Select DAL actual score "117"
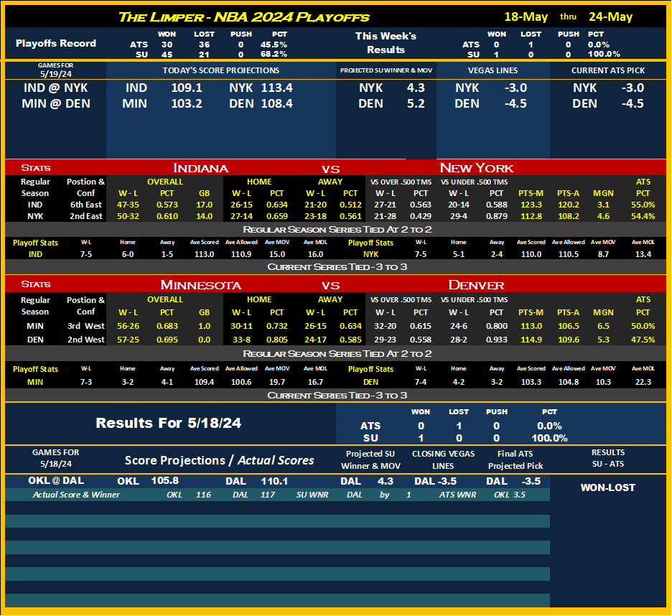 tap(267, 495)
